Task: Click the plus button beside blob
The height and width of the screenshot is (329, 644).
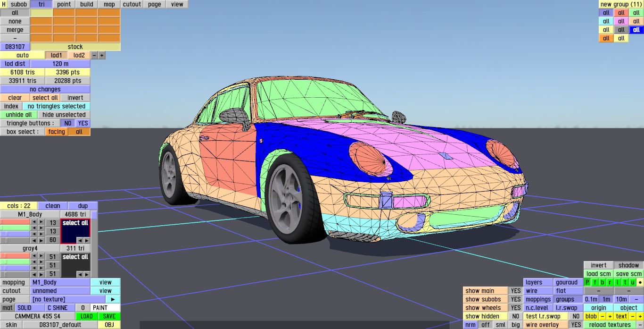Action: point(610,316)
